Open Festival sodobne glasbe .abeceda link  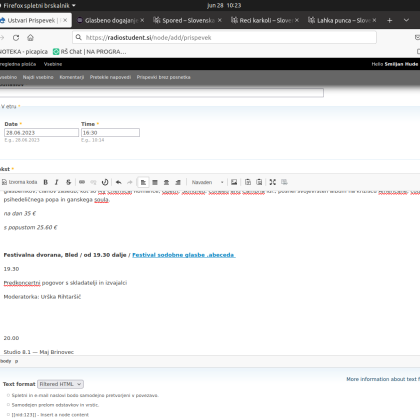point(184,255)
